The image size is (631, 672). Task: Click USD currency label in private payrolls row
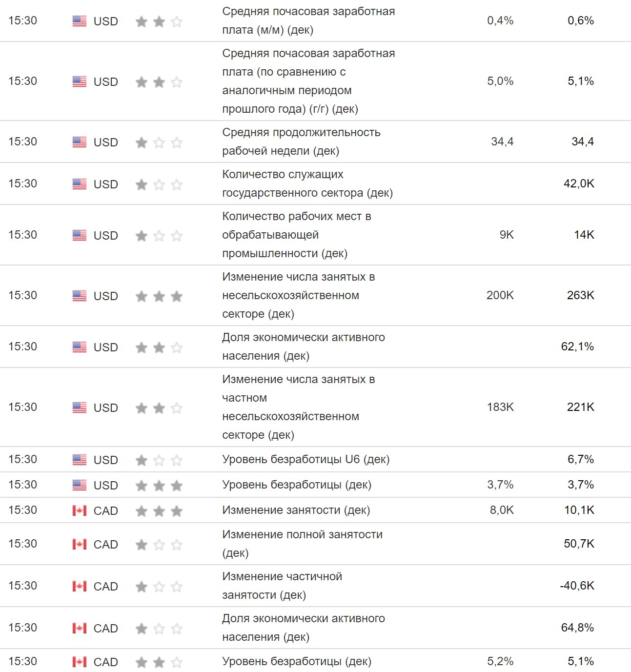105,408
